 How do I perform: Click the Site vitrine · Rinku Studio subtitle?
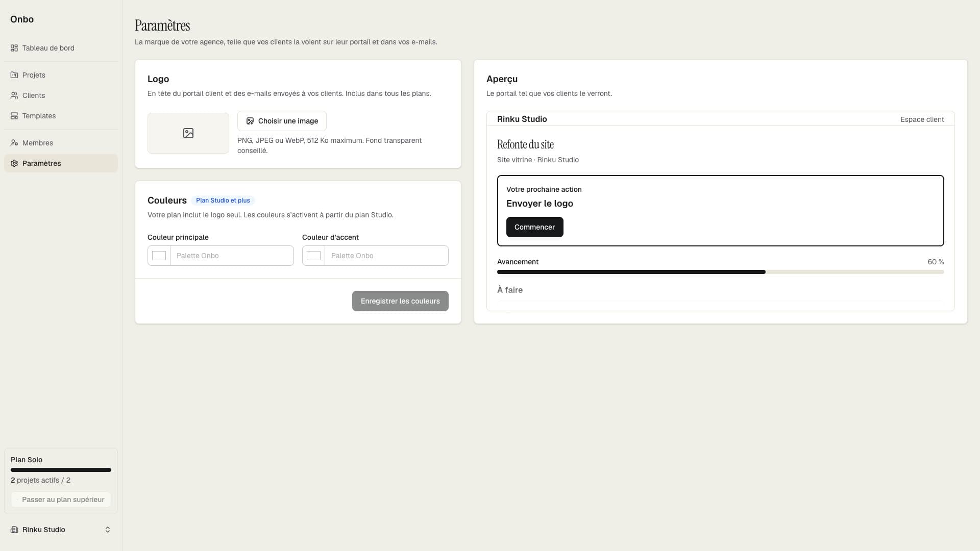click(x=537, y=160)
